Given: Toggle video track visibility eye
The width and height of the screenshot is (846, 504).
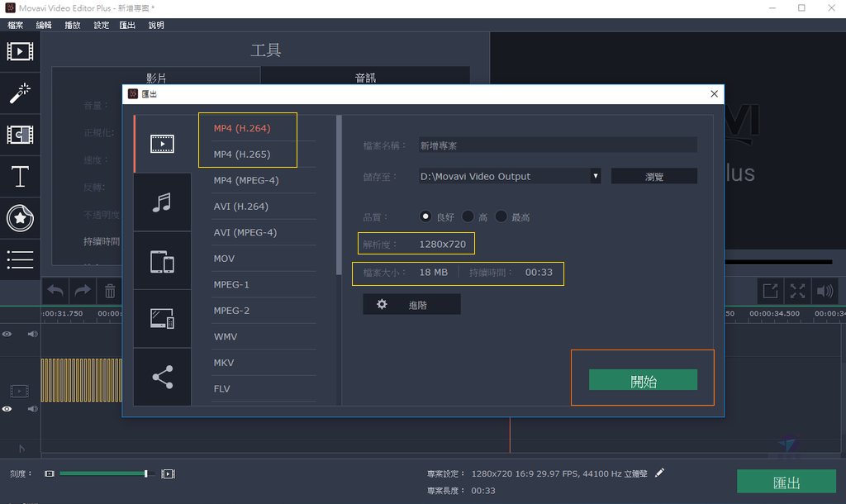Looking at the screenshot, I should (x=7, y=409).
